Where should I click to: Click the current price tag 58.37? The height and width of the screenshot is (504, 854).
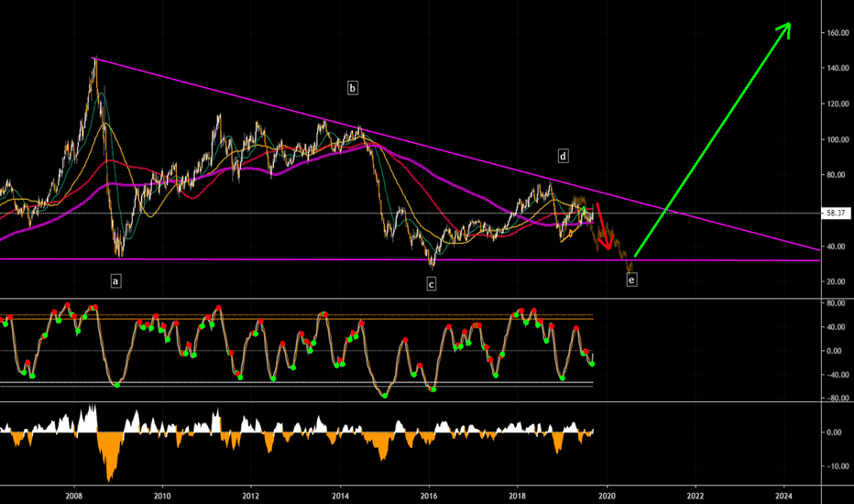coord(836,213)
